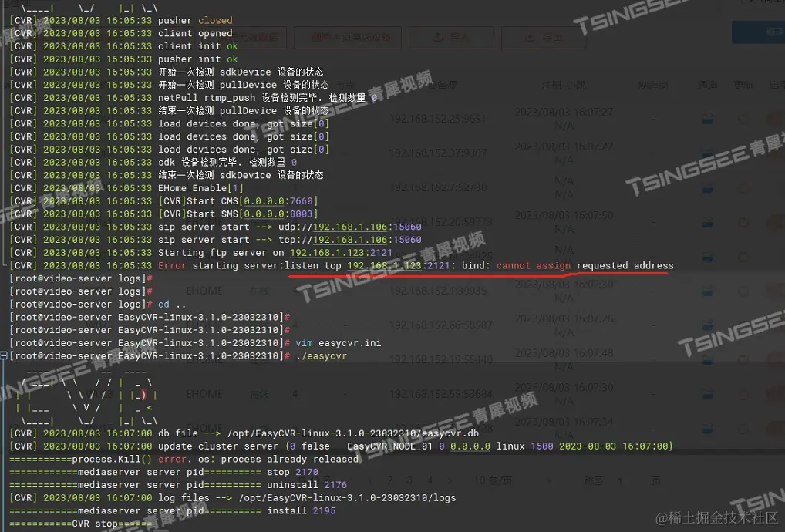The width and height of the screenshot is (785, 532).
Task: Click the "pusher init ok" log line
Action: 197,59
